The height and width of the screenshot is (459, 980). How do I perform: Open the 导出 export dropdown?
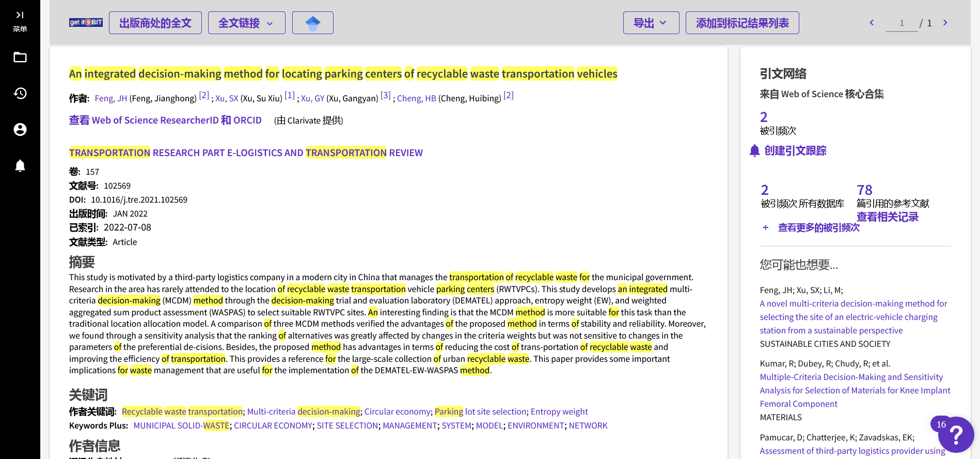coord(651,23)
